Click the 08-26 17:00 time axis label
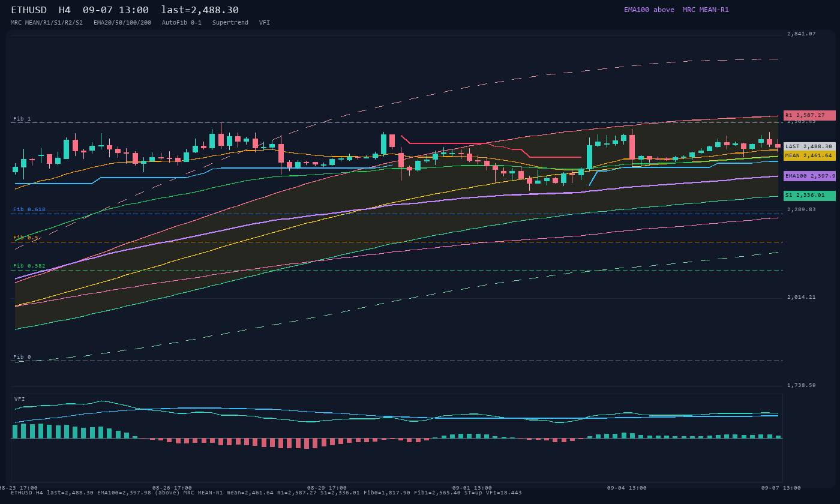The image size is (840, 504). pos(172,488)
